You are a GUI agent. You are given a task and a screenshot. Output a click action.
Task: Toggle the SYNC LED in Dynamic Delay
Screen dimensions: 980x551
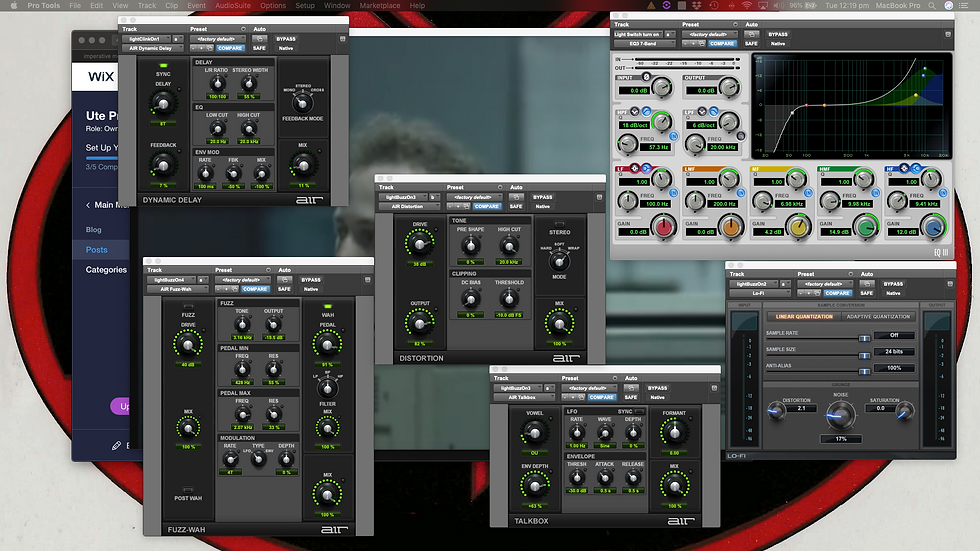163,66
